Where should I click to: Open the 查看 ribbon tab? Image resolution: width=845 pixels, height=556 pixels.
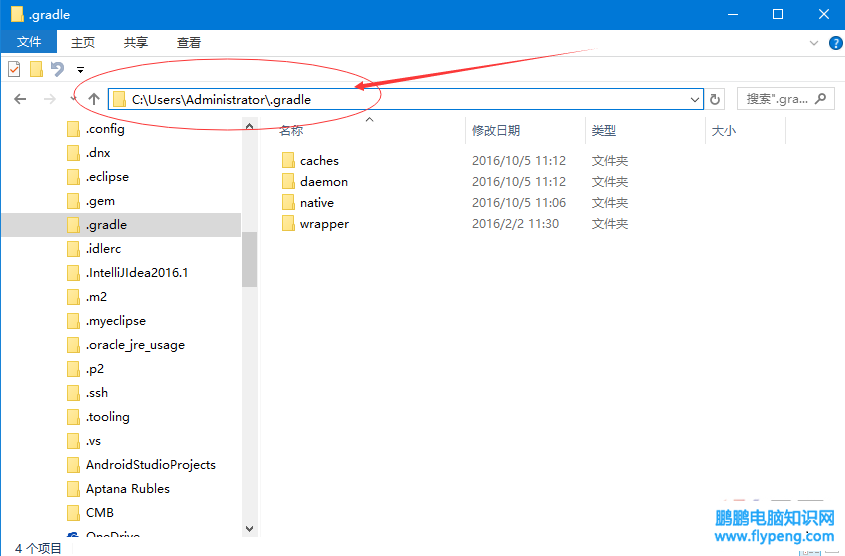(x=189, y=43)
